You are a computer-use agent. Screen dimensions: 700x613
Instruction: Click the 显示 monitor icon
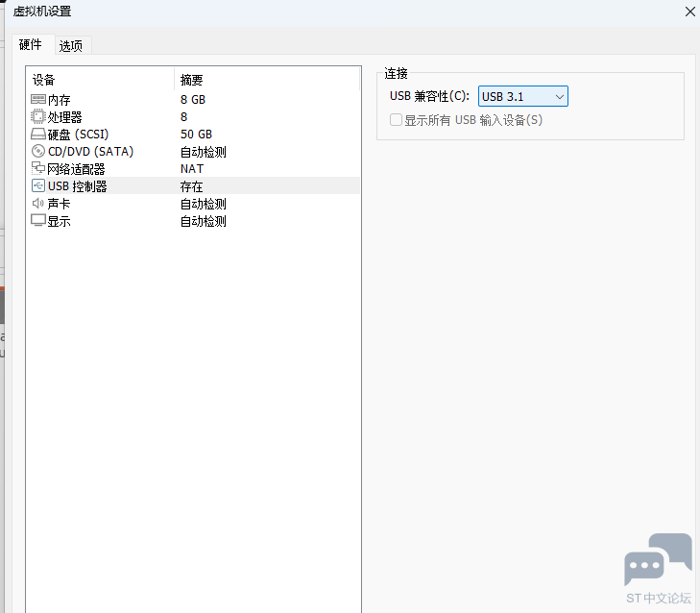(38, 221)
